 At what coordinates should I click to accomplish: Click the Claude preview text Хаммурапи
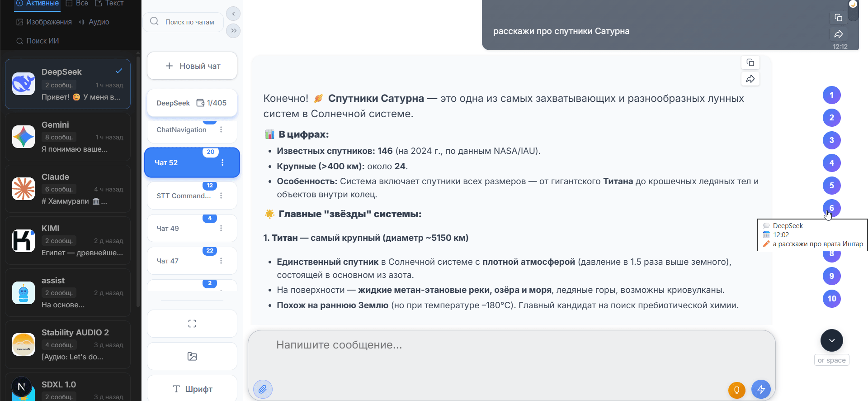(74, 201)
